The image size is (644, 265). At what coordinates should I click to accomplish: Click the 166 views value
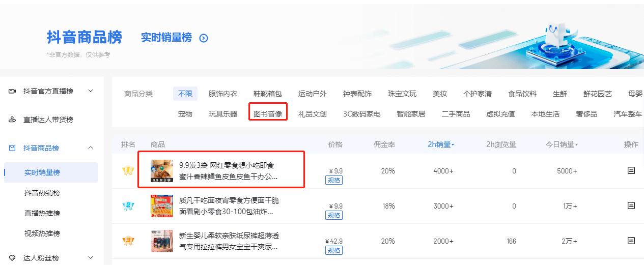coord(511,241)
